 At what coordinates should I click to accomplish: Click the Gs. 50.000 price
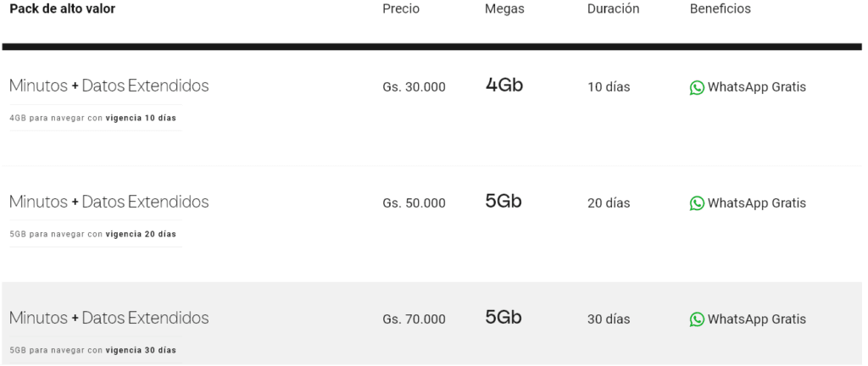click(414, 203)
